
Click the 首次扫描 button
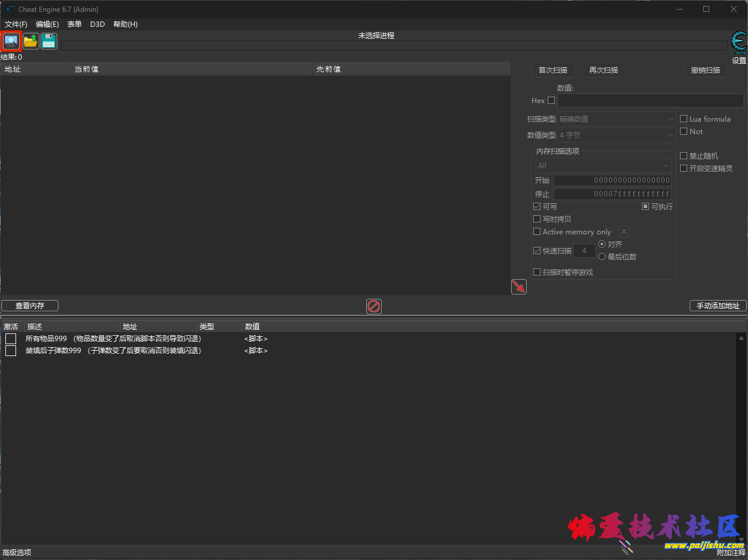(x=553, y=70)
